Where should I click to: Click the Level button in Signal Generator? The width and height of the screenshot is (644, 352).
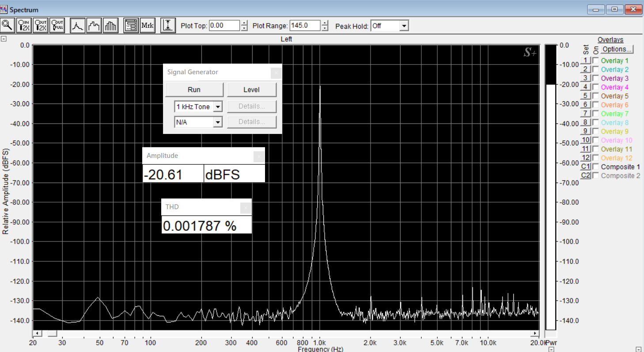[x=252, y=90]
